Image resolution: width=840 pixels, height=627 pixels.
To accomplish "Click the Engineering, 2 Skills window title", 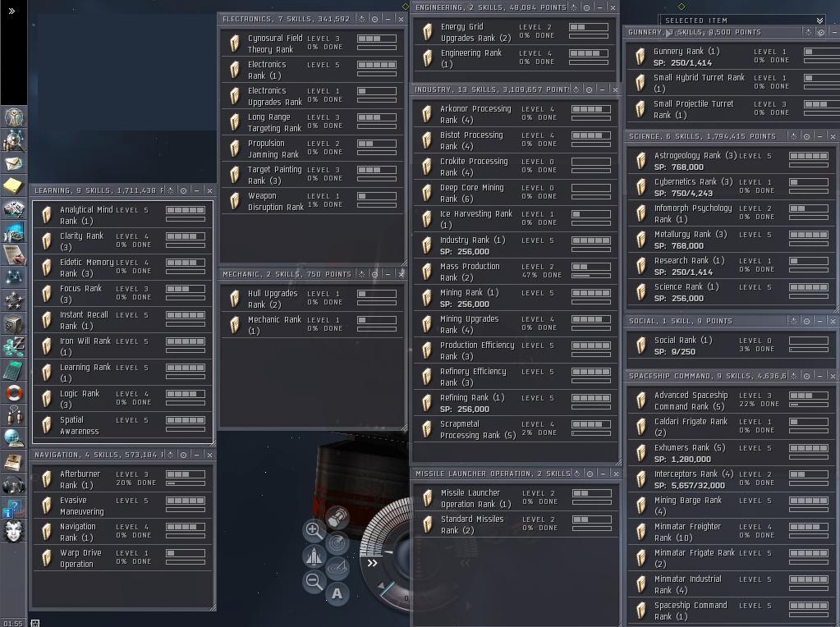I will 491,7.
